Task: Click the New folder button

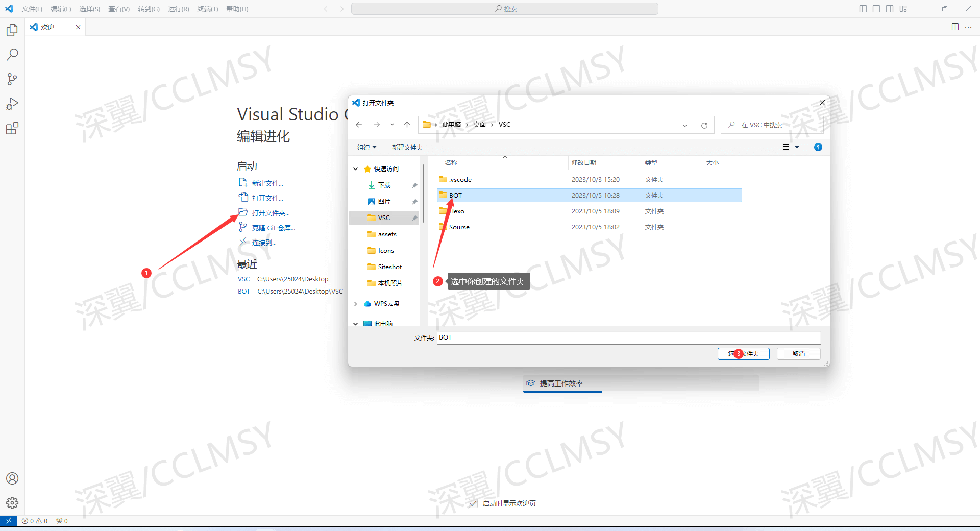Action: tap(407, 148)
